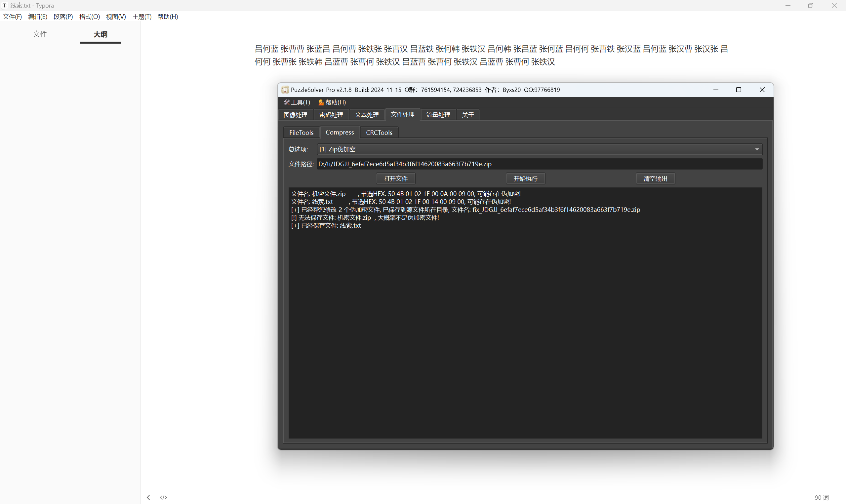Click the 清空输出 button
The image size is (846, 504).
pyautogui.click(x=655, y=179)
